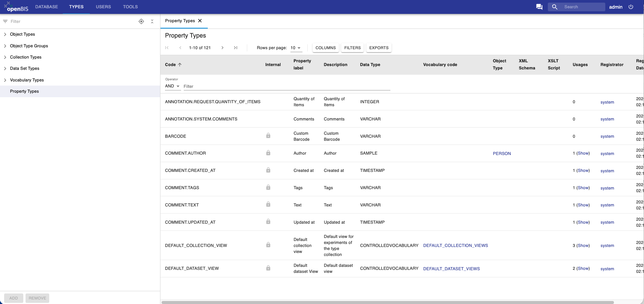644x304 pixels.
Task: Go to last page arrow
Action: pyautogui.click(x=236, y=48)
